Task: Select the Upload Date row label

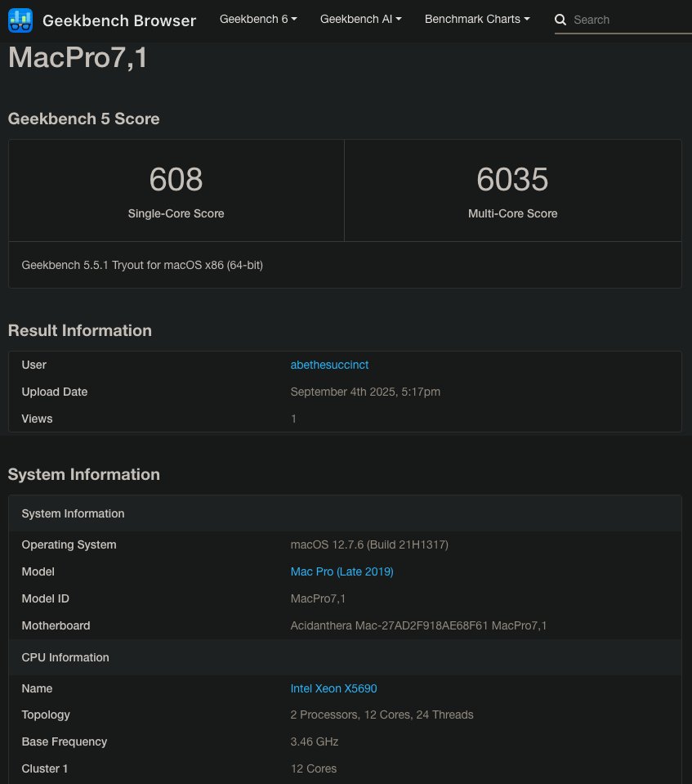Action: click(55, 392)
